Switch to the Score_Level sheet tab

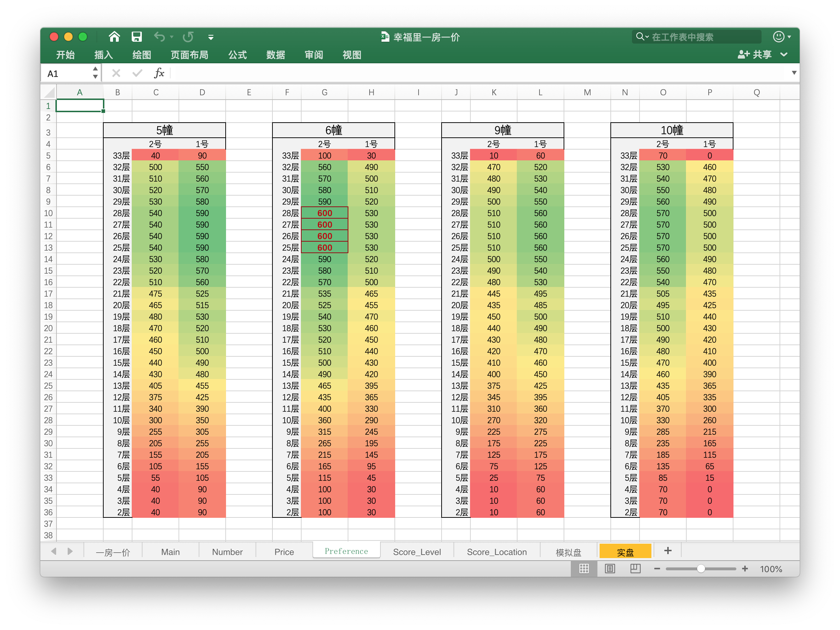click(x=417, y=552)
